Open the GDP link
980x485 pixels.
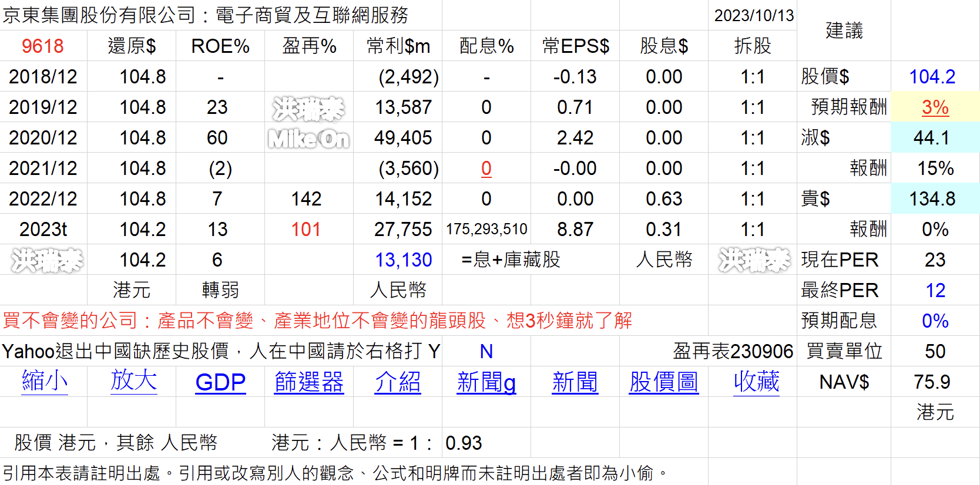coord(220,382)
